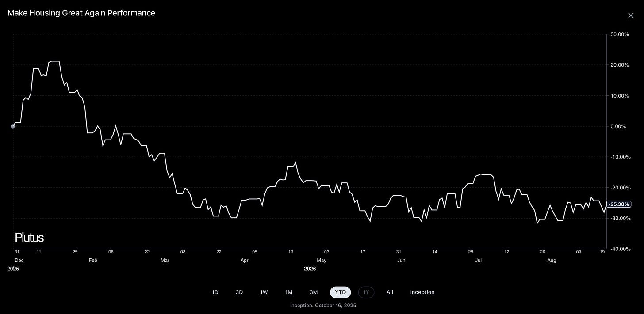
Task: Click the Inception: October 16, 2025 text
Action: [x=323, y=306]
